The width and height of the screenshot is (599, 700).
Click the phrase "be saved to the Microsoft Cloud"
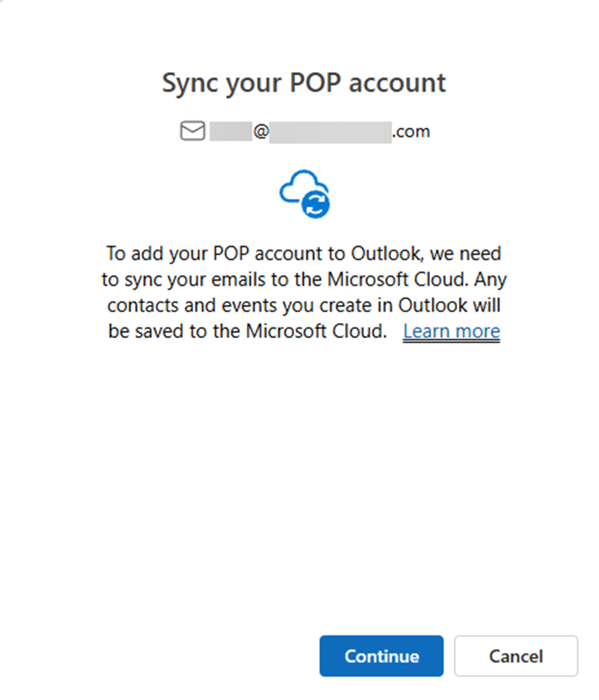click(x=248, y=331)
